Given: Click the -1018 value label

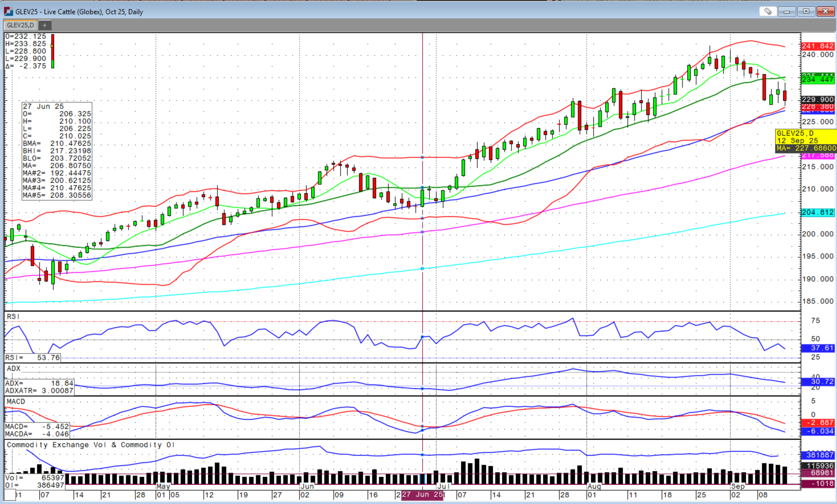Looking at the screenshot, I should tap(818, 484).
